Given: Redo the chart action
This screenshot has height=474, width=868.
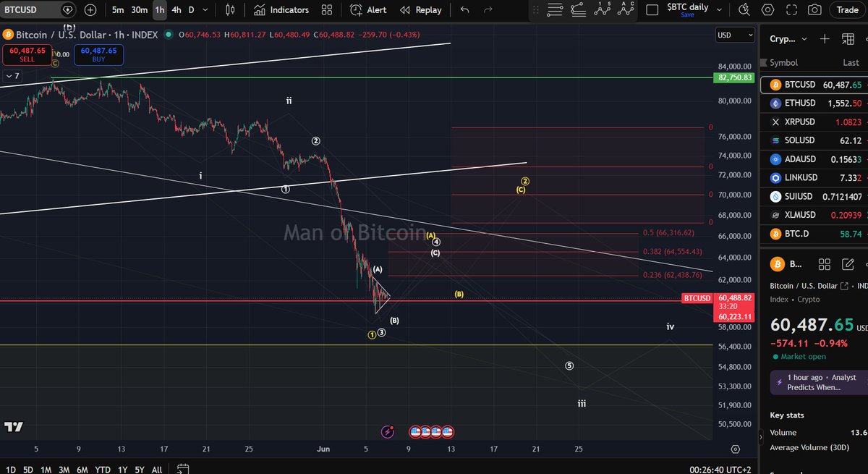Looking at the screenshot, I should pyautogui.click(x=488, y=10).
